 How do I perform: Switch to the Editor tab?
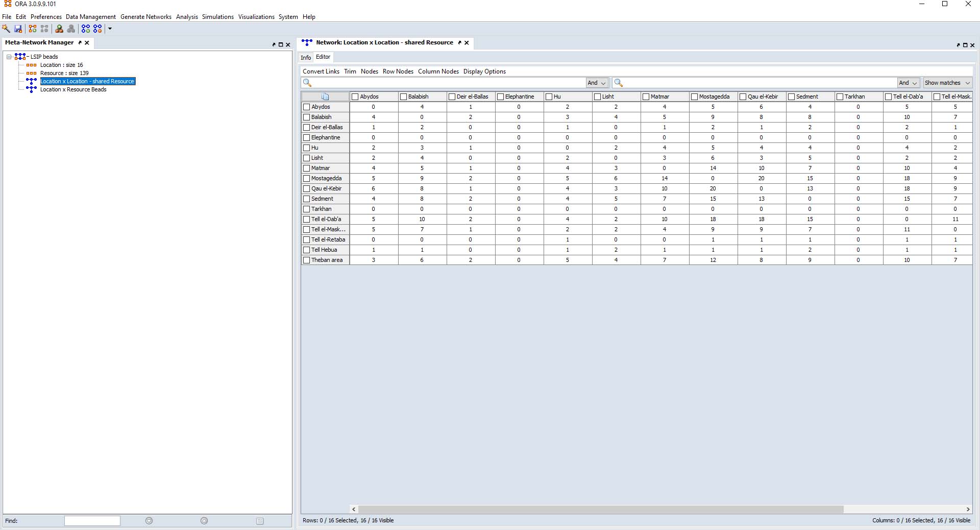pyautogui.click(x=323, y=57)
